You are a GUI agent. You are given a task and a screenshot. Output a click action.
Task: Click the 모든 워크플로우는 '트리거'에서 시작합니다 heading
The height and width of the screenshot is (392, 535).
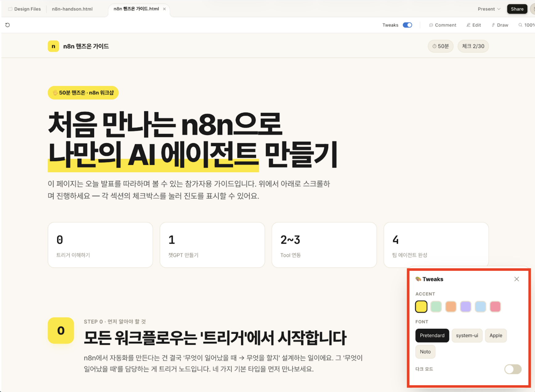[215, 338]
